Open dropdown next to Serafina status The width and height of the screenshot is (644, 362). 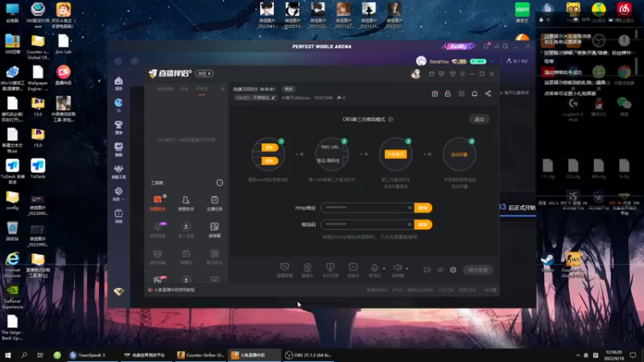(493, 61)
